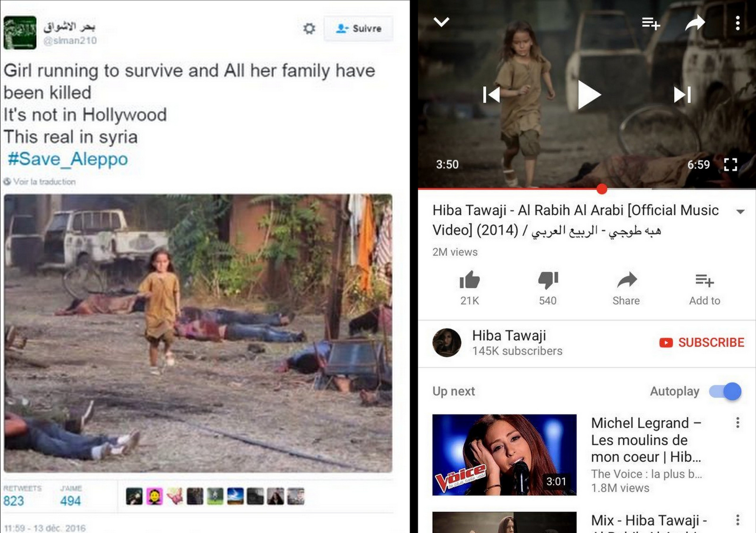Open Hiba Tawaji channel name

click(509, 336)
